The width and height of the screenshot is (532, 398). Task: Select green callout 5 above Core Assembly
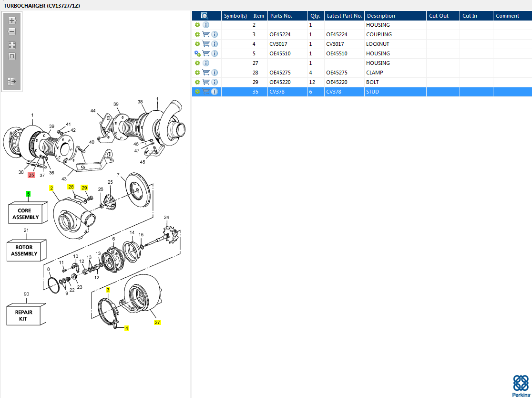pos(28,194)
